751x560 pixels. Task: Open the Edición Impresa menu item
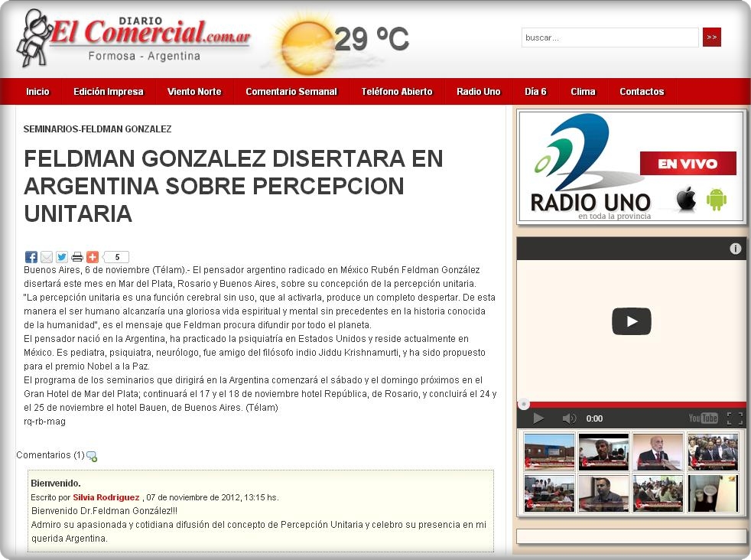point(109,92)
